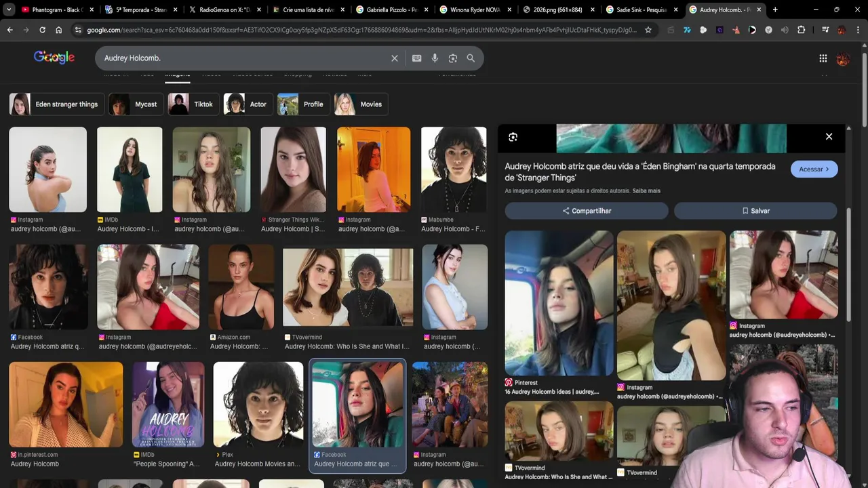
Task: Open the Plex Audrey Holcomb Movies thumbnail
Action: pos(258,405)
